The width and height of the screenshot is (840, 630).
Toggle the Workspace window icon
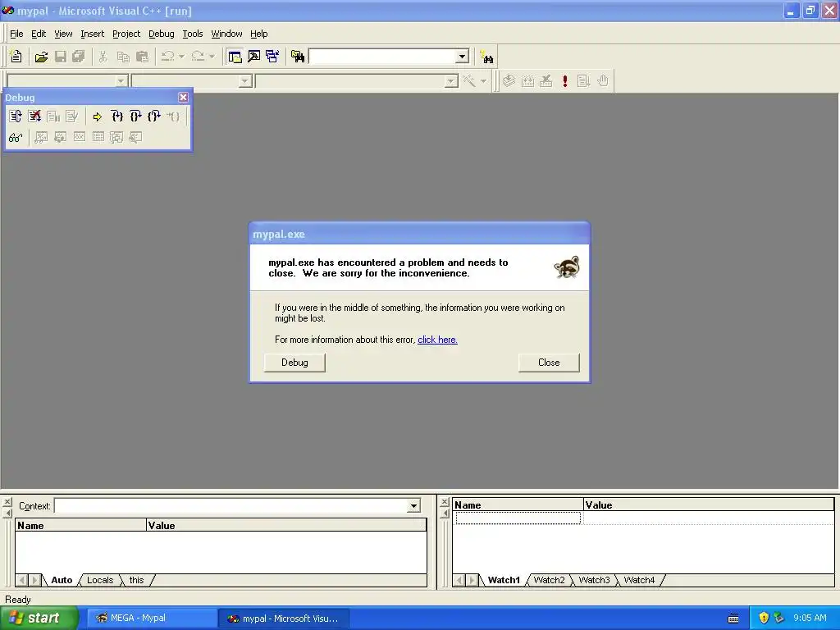[235, 57]
